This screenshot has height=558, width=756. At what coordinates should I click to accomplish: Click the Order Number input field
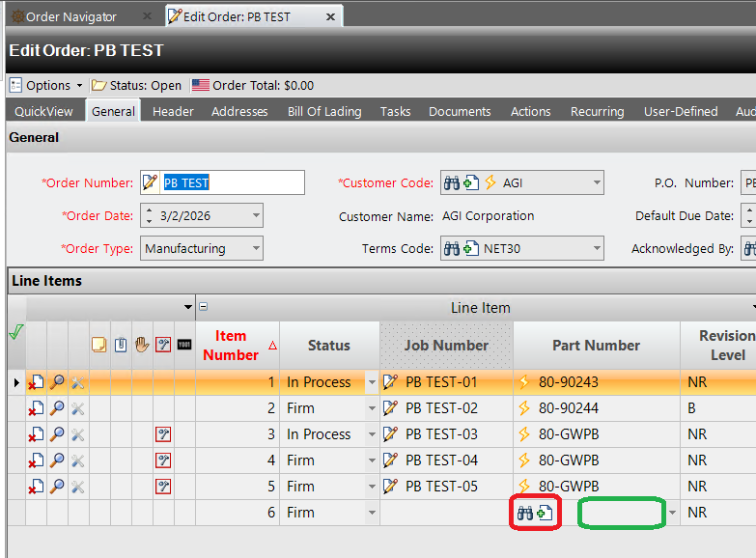tap(232, 182)
